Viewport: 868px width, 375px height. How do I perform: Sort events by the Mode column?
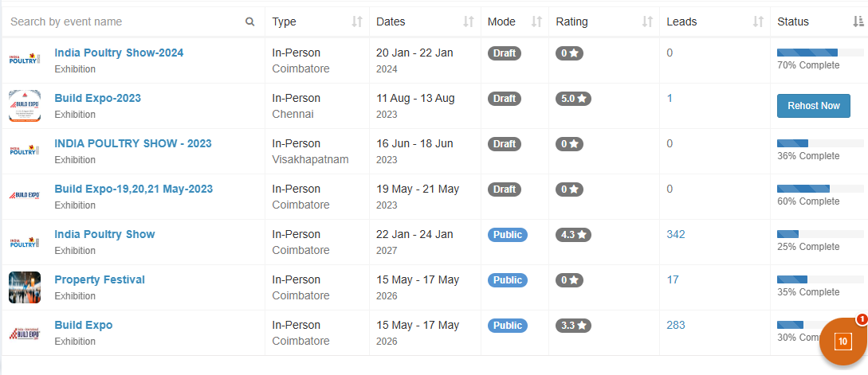[536, 22]
